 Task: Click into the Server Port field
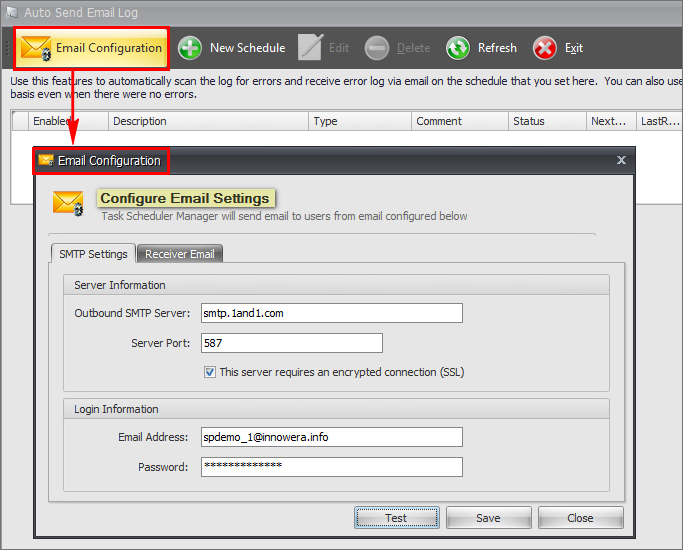(x=291, y=343)
